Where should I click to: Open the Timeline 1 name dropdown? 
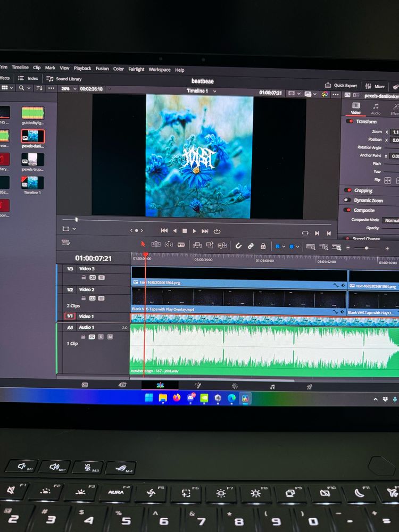click(215, 92)
